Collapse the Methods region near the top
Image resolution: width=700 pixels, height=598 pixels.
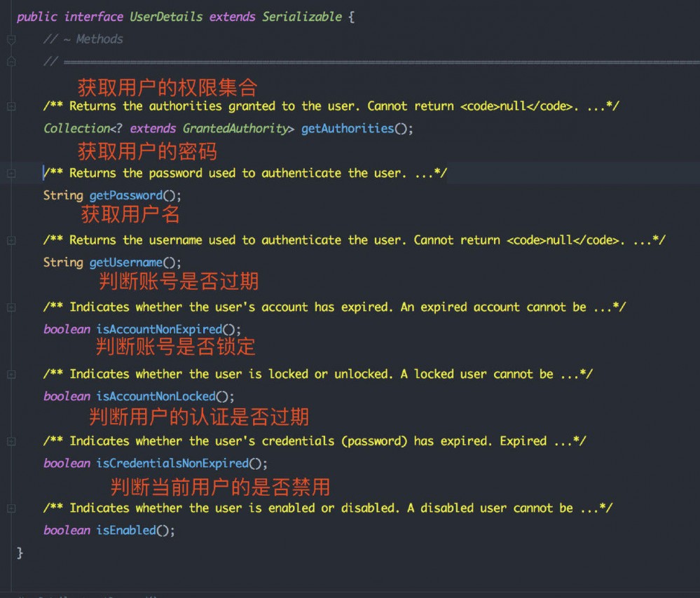(10, 40)
